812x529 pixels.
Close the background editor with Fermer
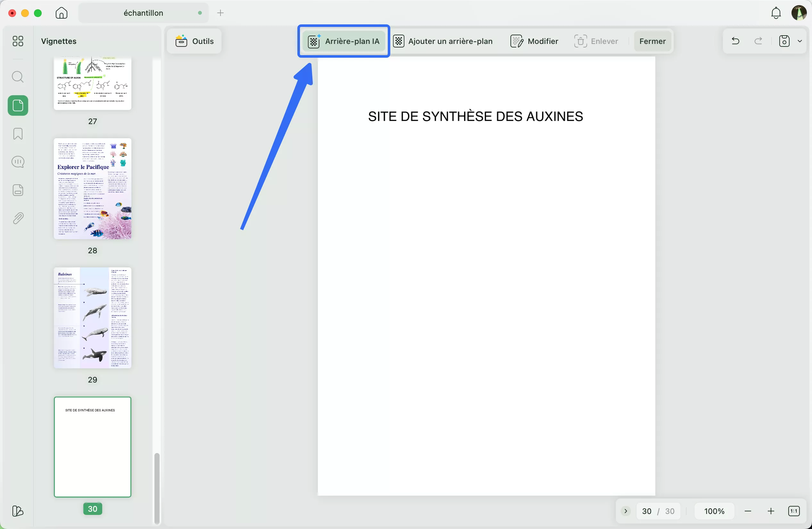point(652,41)
